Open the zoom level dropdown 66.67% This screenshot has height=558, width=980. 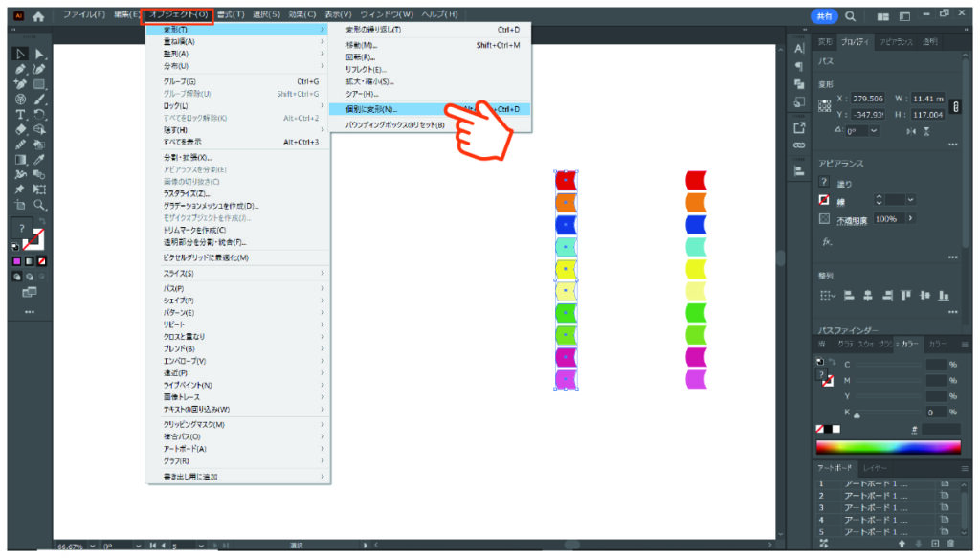pyautogui.click(x=93, y=547)
